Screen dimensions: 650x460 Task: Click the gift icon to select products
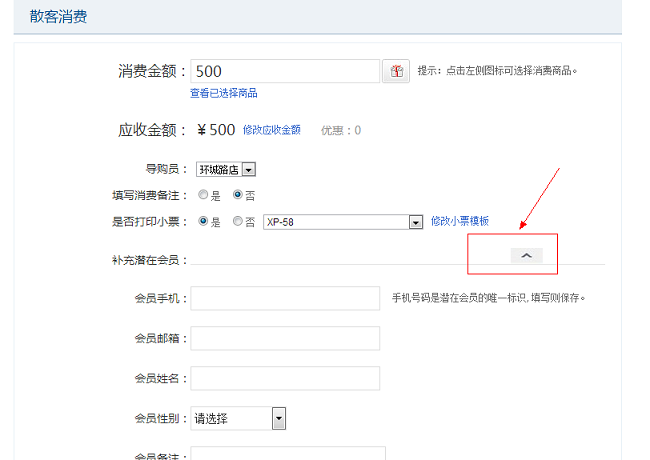point(396,71)
